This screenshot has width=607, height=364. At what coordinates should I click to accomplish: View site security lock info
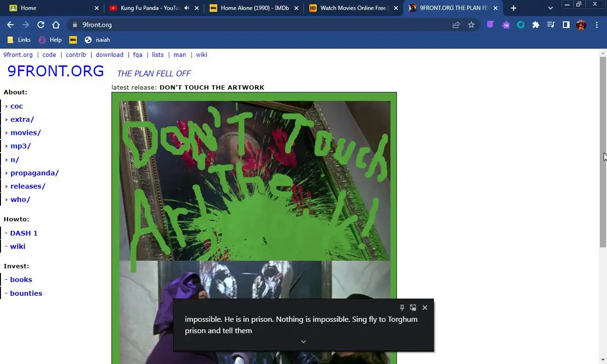tap(74, 25)
